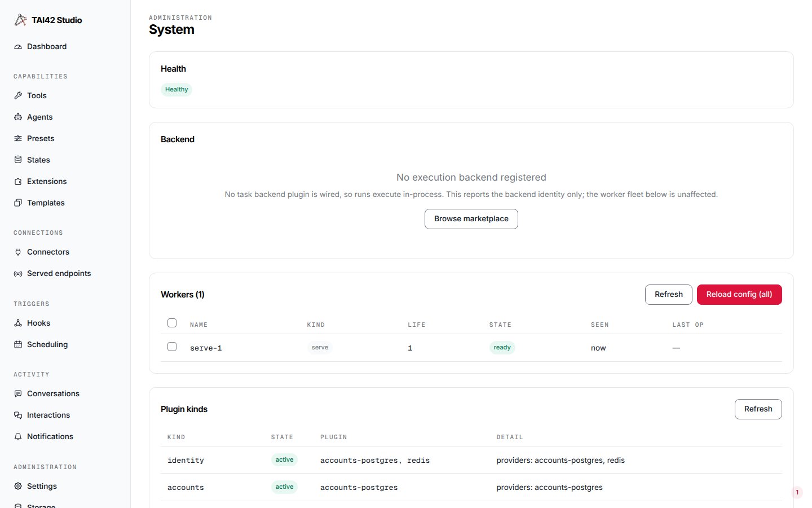Tick the serve-1 worker checkbox
Viewport: 812px width, 508px height.
click(172, 347)
